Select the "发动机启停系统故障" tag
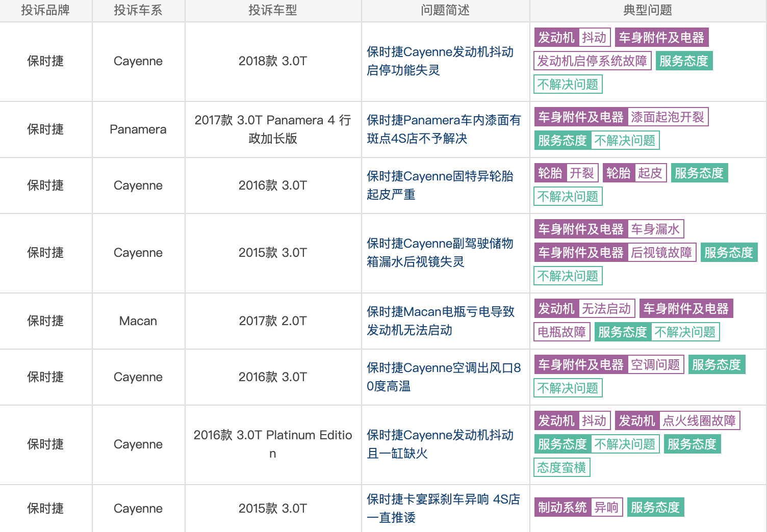The height and width of the screenshot is (532, 767). click(x=593, y=61)
